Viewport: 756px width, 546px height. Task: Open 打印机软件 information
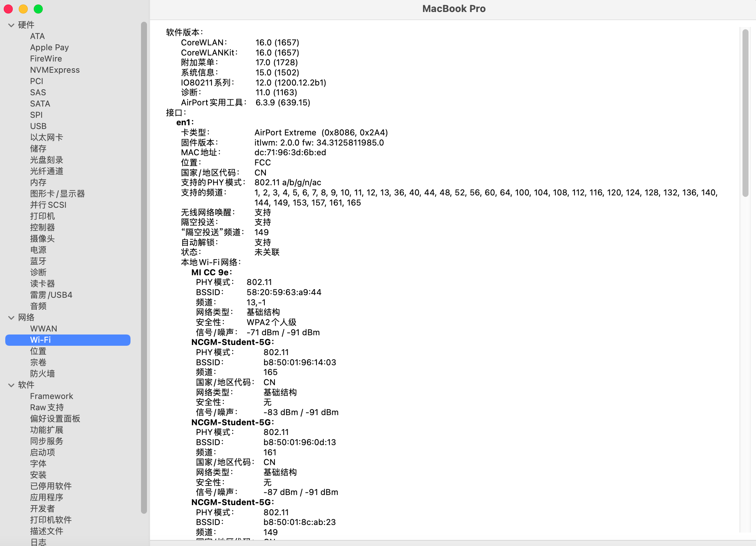(x=51, y=520)
